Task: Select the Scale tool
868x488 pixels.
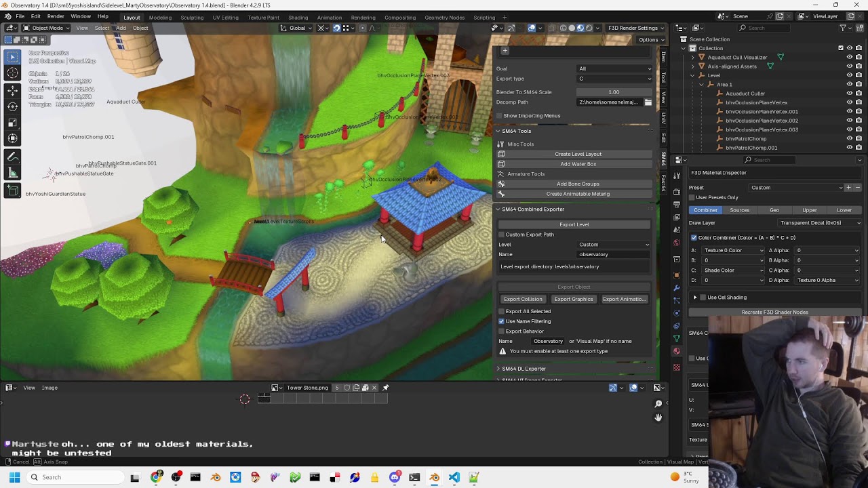Action: [x=12, y=123]
